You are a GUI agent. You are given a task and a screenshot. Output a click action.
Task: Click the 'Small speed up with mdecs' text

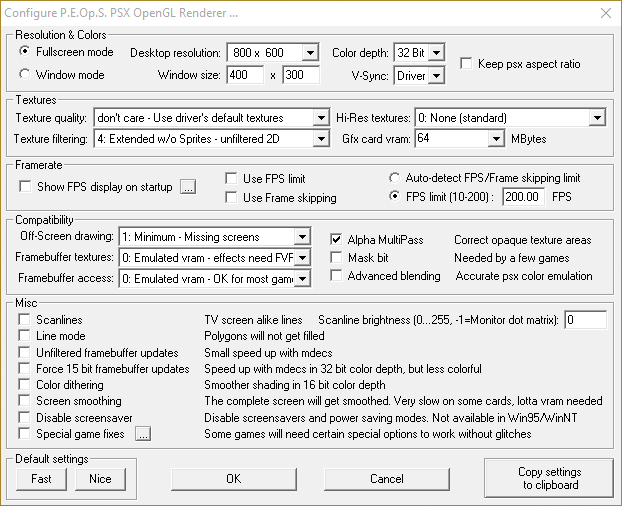(x=268, y=353)
